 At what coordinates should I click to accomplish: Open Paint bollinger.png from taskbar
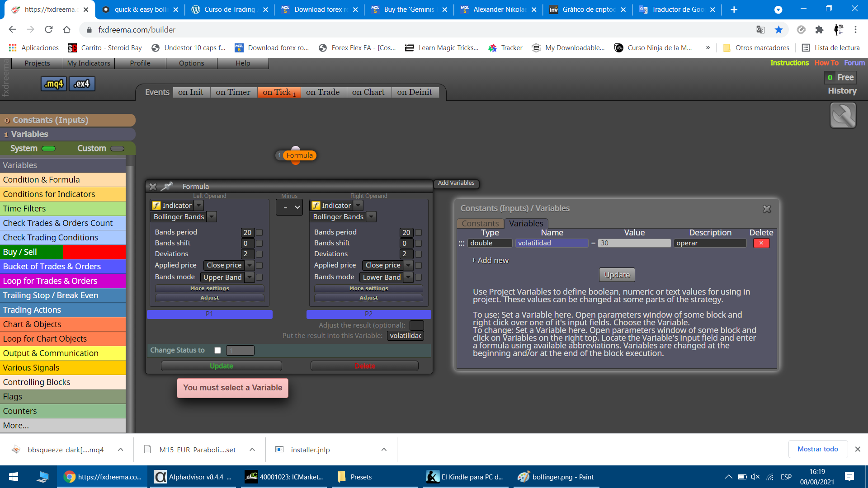point(556,477)
